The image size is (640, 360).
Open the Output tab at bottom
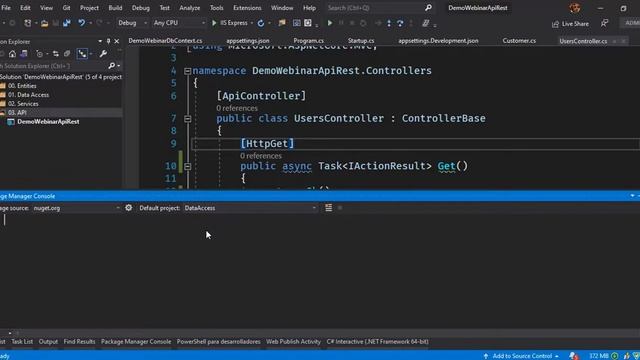point(48,342)
